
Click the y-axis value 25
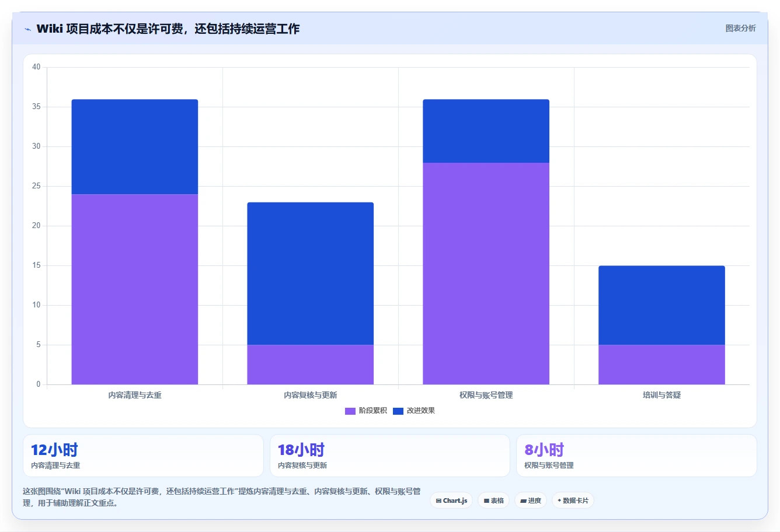point(36,186)
